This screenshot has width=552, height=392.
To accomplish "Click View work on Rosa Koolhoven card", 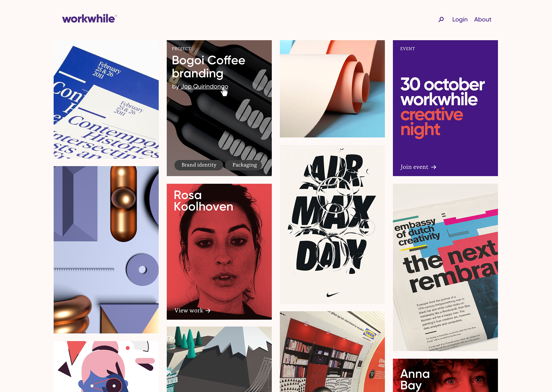I will click(x=192, y=311).
